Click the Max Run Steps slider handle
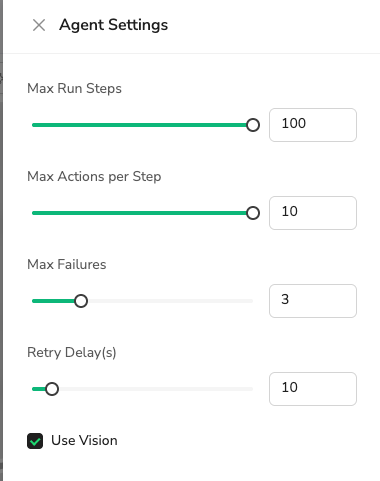This screenshot has height=481, width=380. pyautogui.click(x=253, y=125)
